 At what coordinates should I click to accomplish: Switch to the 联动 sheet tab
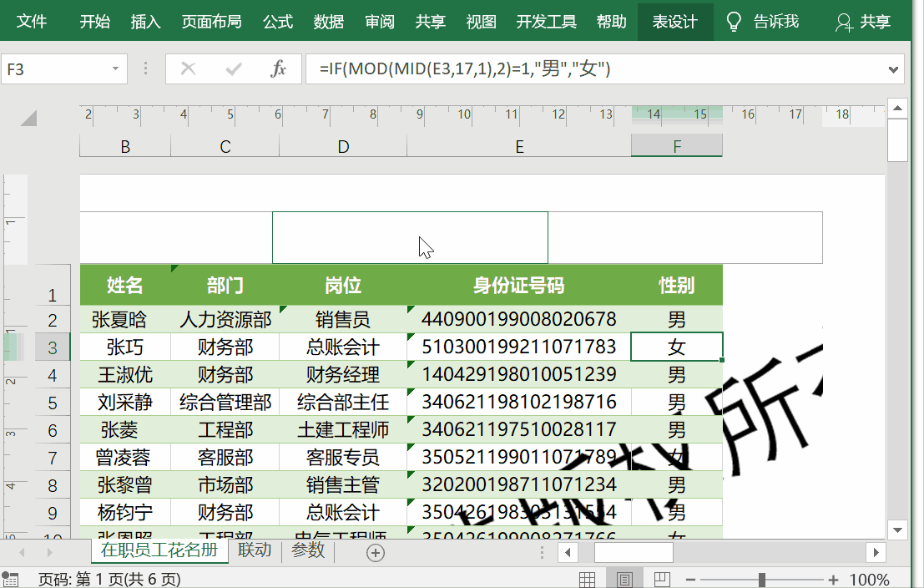255,552
